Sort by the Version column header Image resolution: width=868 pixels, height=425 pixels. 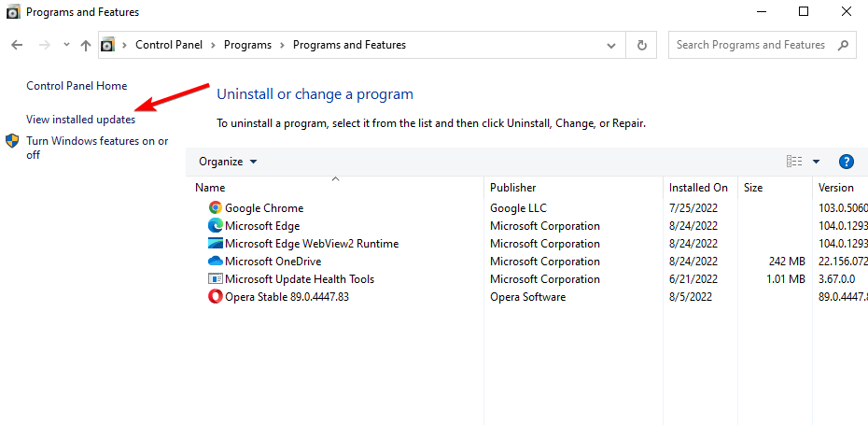click(x=836, y=188)
